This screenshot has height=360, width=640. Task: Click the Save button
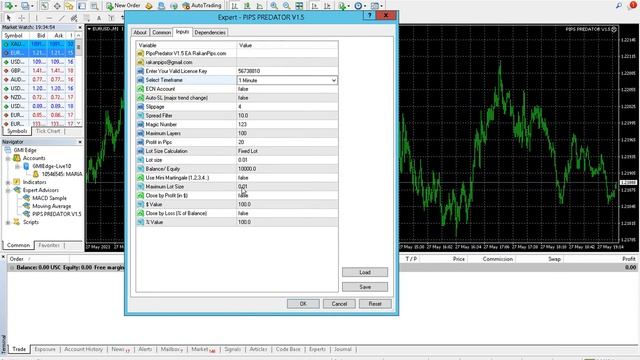[x=365, y=287]
